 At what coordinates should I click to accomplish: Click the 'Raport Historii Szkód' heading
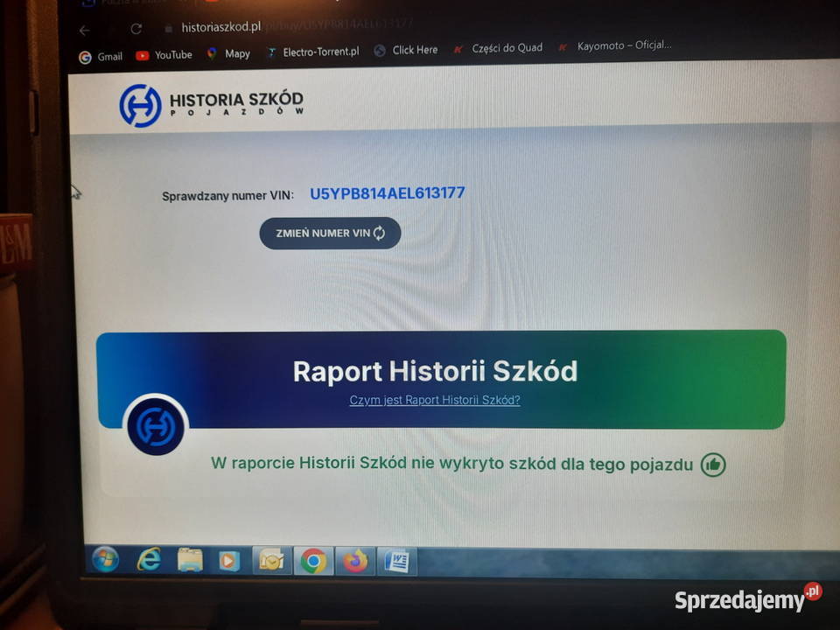pyautogui.click(x=435, y=371)
